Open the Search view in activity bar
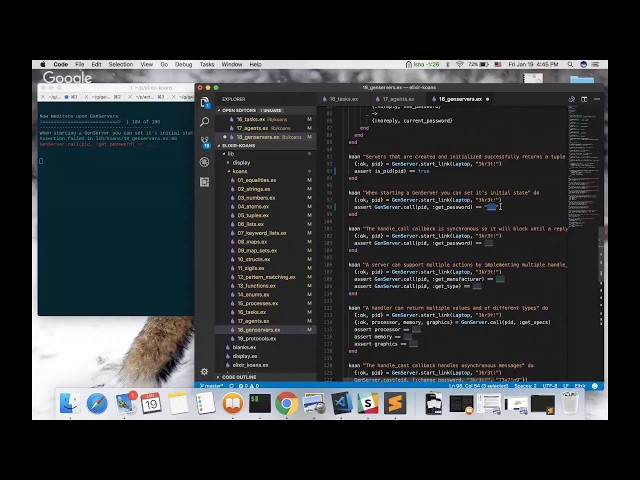The height and width of the screenshot is (480, 640). point(205,122)
